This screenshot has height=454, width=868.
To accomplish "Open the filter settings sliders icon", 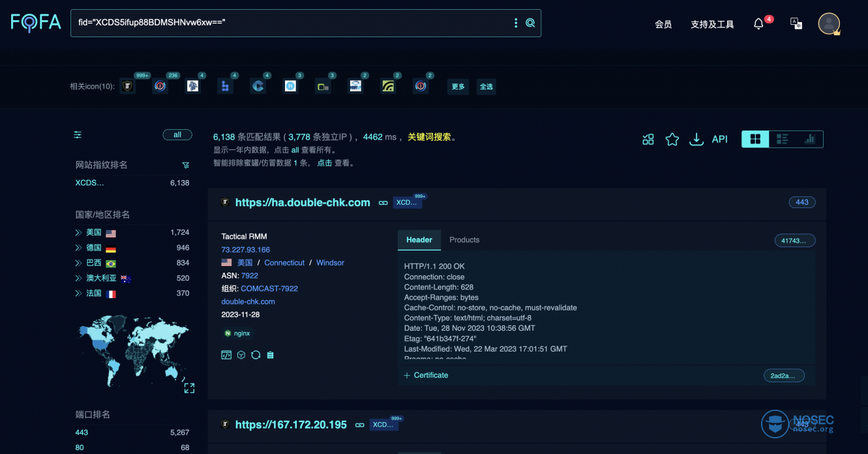I will pyautogui.click(x=78, y=135).
